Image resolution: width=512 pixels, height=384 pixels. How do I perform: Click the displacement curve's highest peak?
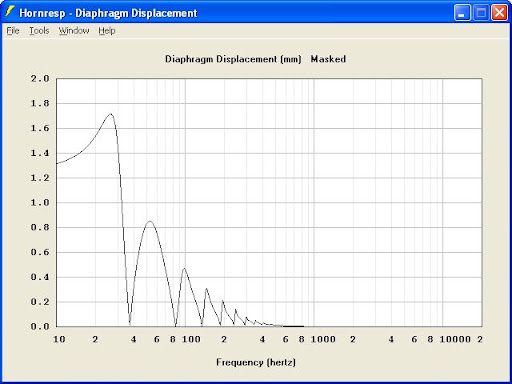[x=111, y=114]
